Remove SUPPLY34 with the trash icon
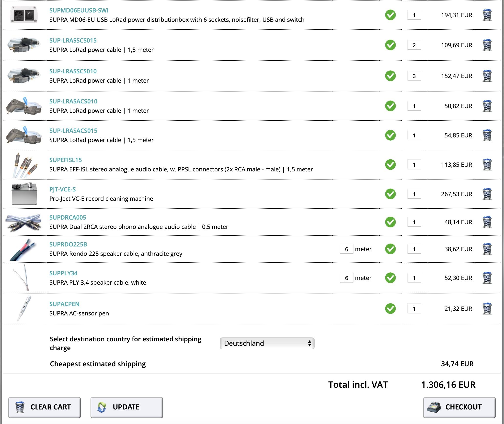 click(x=487, y=278)
